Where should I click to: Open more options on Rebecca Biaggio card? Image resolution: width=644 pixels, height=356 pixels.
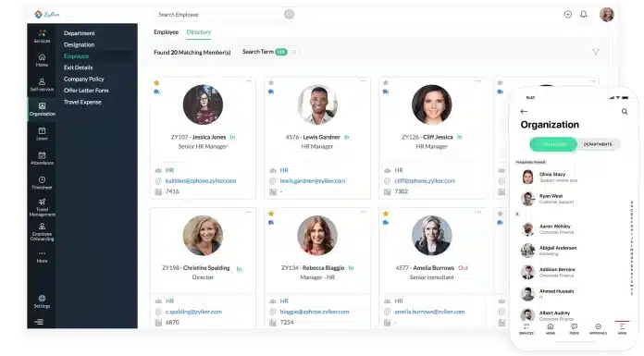[x=364, y=212]
